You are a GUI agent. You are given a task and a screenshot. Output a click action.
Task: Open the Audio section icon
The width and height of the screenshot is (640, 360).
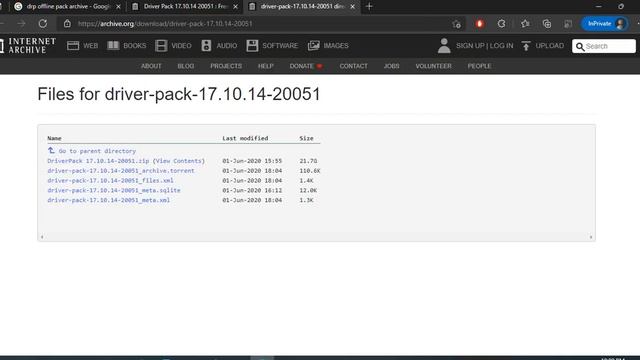coord(206,46)
